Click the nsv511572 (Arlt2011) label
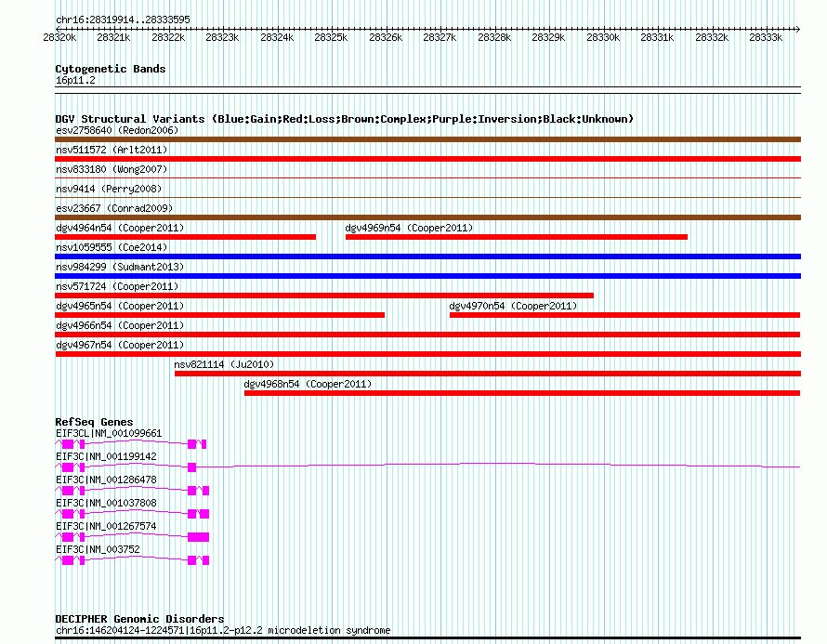 [112, 150]
